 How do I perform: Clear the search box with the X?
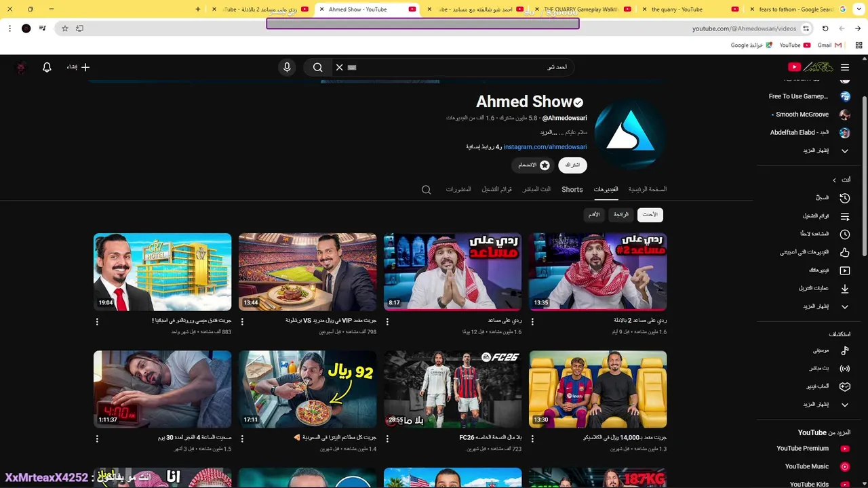(340, 67)
